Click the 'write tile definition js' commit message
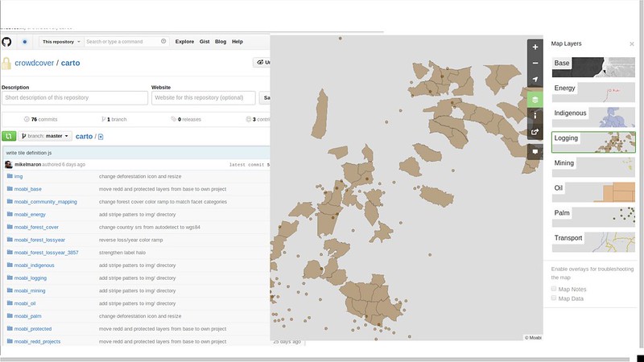Screen dimensions: 644x362 coord(29,153)
